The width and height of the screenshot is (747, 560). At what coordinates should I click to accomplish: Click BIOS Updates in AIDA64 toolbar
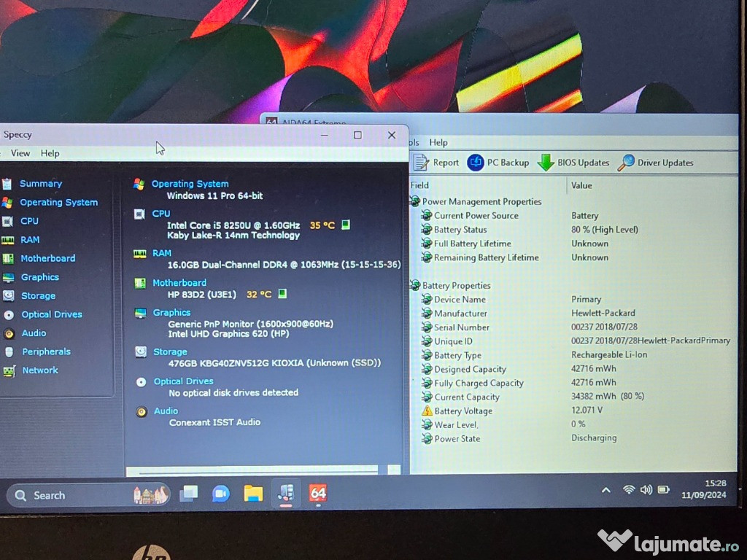pos(573,163)
